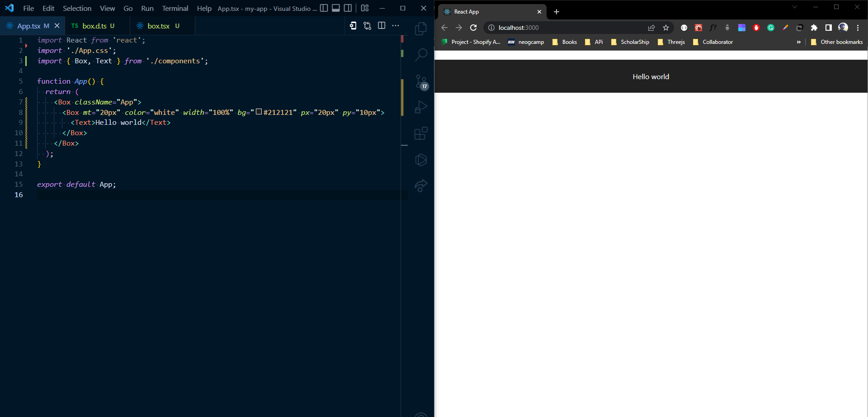This screenshot has width=868, height=417.
Task: Open the color picker eyedropper extension
Action: click(x=785, y=28)
